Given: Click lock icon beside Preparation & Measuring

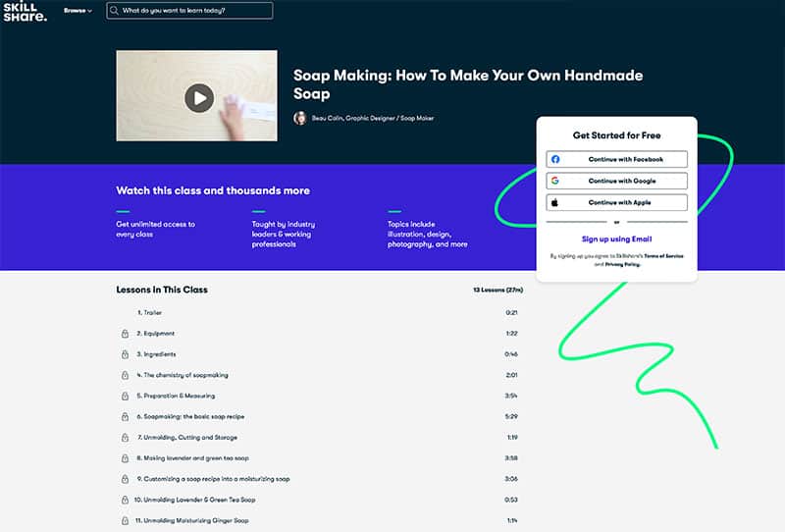Looking at the screenshot, I should coord(126,396).
